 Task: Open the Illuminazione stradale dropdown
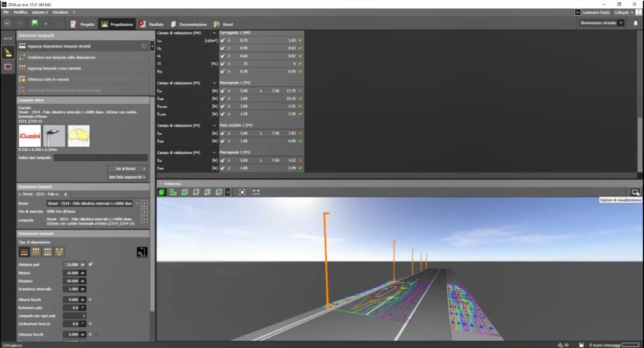602,23
